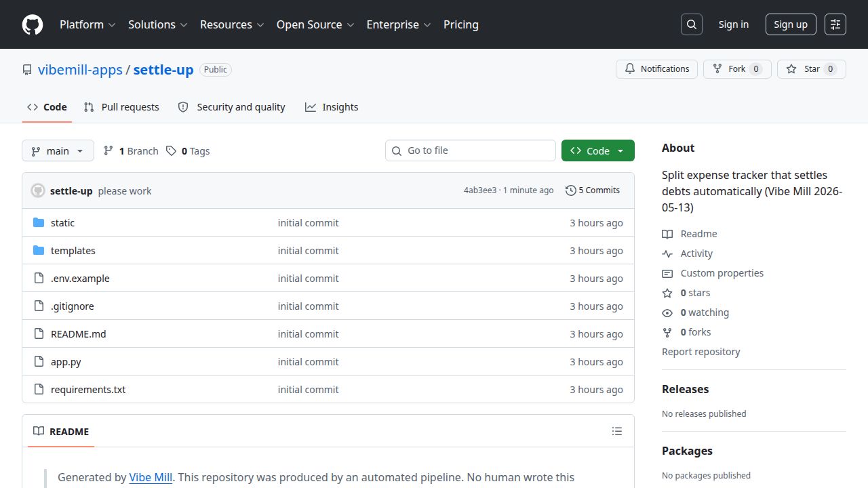Click the static folder icon
The image size is (868, 488).
coord(39,223)
